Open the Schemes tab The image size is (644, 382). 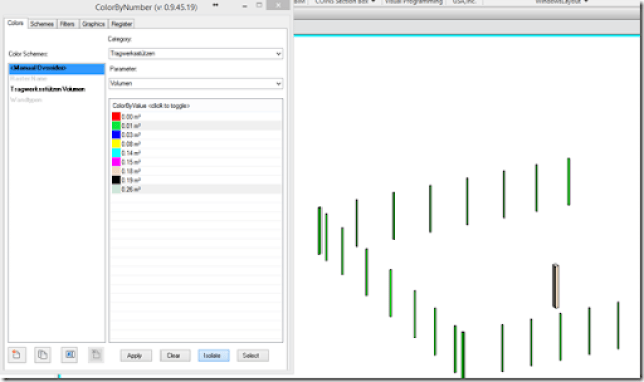42,24
